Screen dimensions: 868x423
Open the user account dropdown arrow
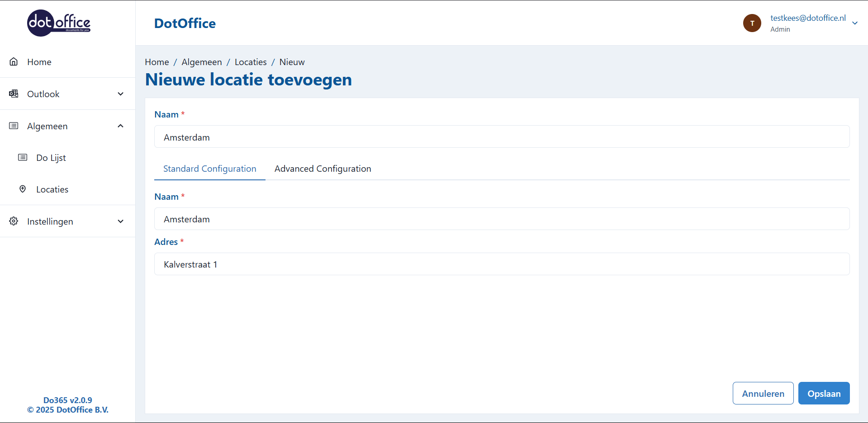(x=854, y=23)
